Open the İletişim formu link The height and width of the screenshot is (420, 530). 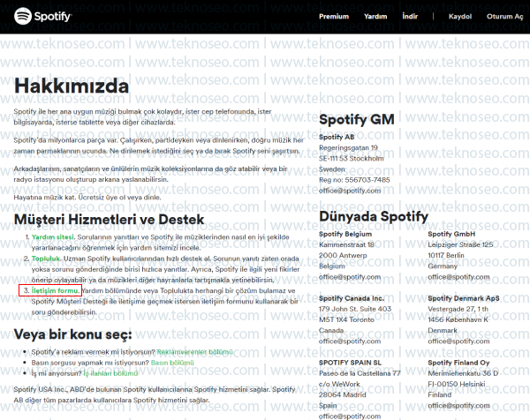pyautogui.click(x=56, y=290)
